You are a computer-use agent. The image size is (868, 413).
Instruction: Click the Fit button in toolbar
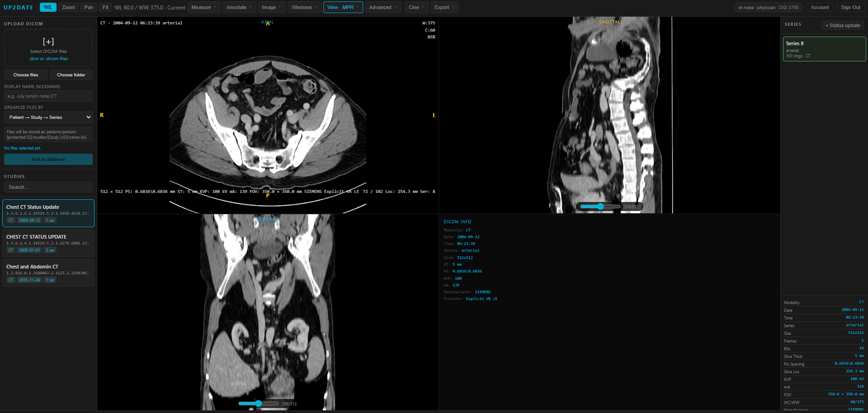tap(105, 7)
